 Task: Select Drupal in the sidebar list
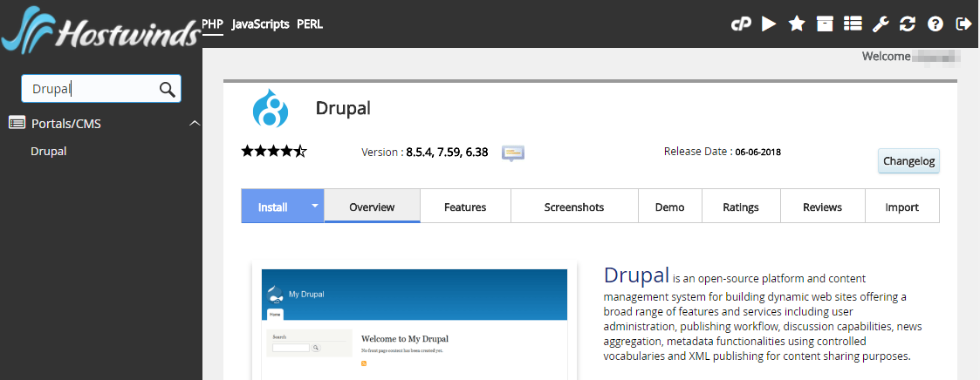49,151
